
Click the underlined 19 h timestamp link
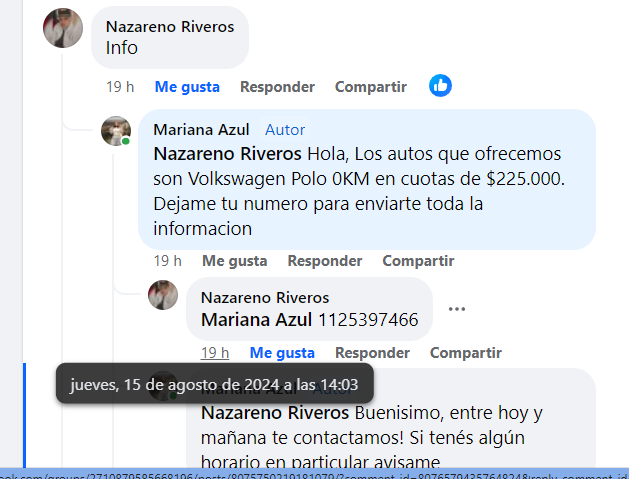pyautogui.click(x=215, y=353)
